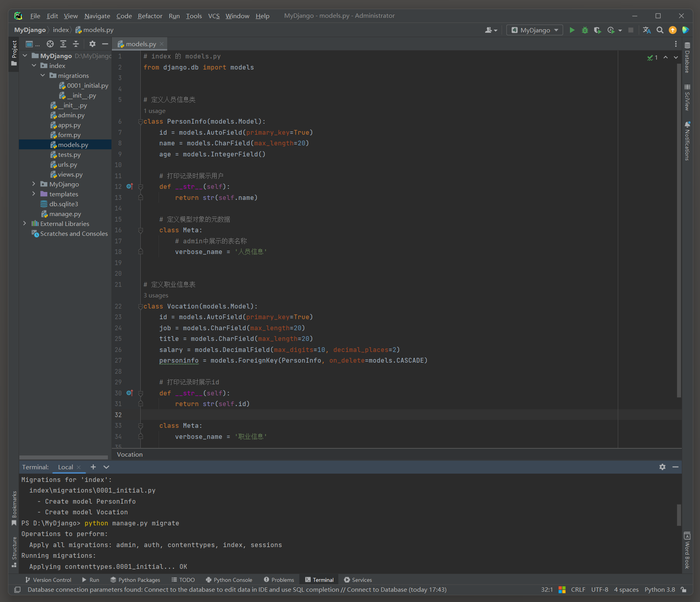
Task: Click the orange IDE update icon
Action: coord(673,30)
